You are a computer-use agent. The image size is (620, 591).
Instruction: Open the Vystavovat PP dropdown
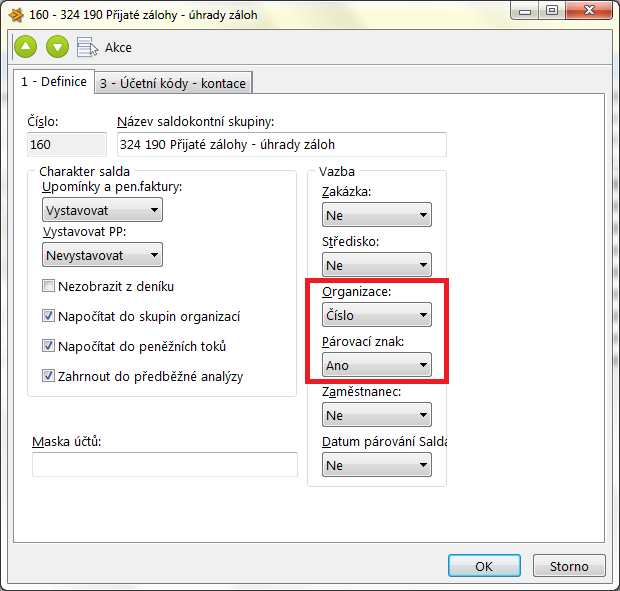[x=102, y=255]
